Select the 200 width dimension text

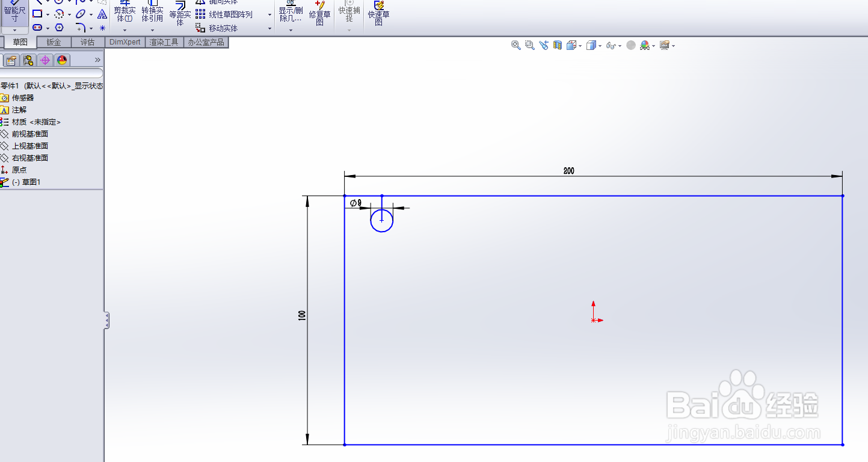point(568,171)
